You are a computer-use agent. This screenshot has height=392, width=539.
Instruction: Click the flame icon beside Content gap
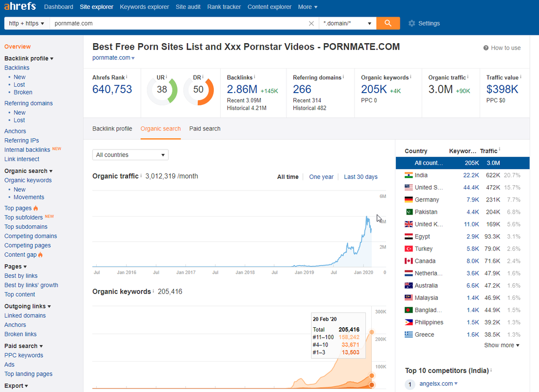[41, 255]
